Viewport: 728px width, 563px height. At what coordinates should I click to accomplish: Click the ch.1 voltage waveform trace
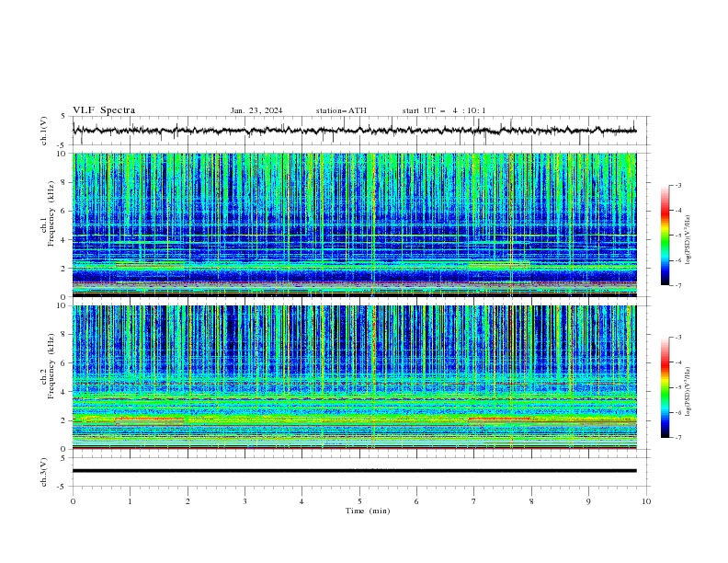click(354, 131)
